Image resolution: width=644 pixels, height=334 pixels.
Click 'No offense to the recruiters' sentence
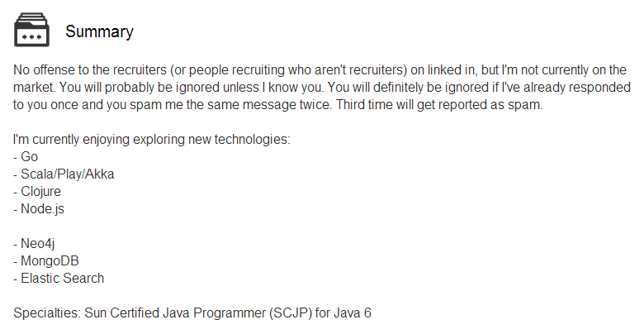point(90,70)
